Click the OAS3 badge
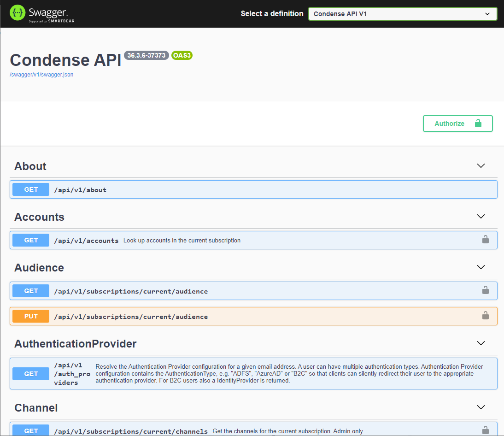This screenshot has height=436, width=504. [182, 55]
